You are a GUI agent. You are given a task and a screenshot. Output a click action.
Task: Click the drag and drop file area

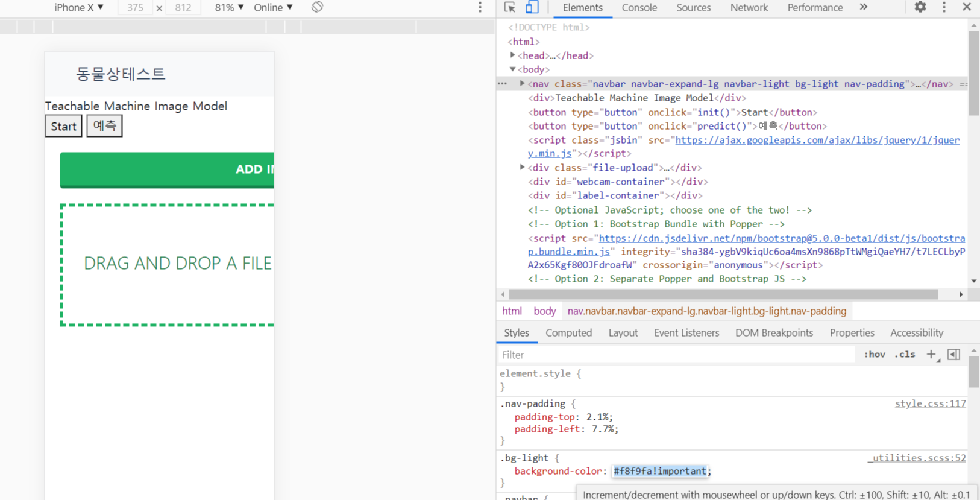(x=168, y=265)
